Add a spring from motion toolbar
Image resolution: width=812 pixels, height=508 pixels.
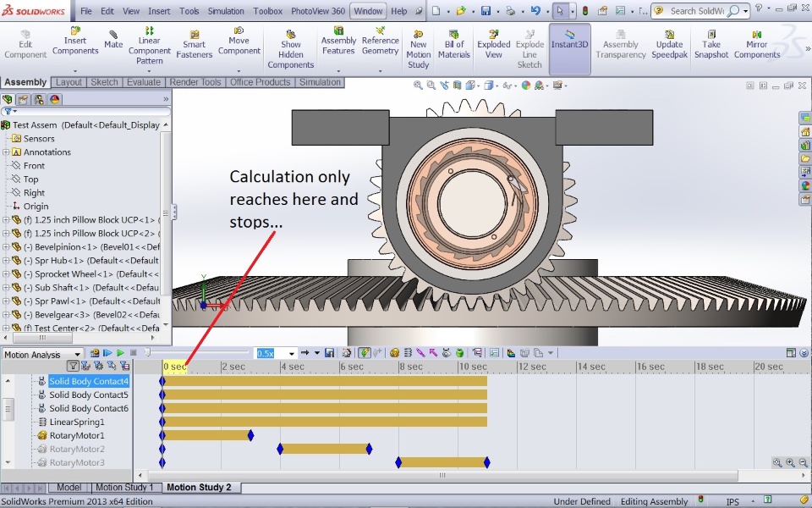408,353
